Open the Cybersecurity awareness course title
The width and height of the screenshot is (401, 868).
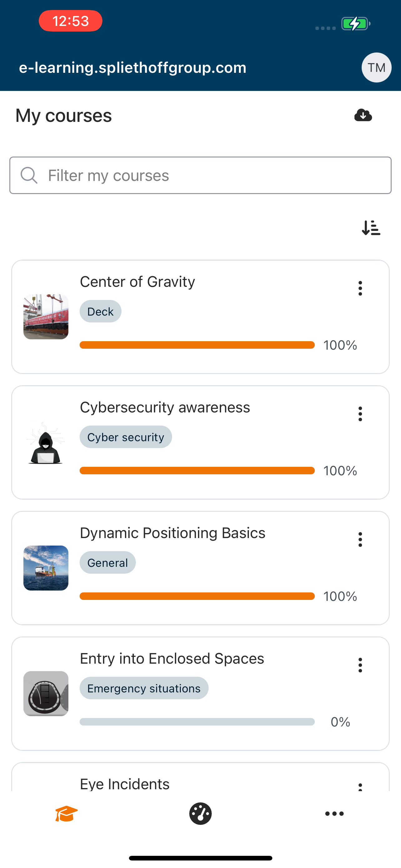(x=165, y=407)
